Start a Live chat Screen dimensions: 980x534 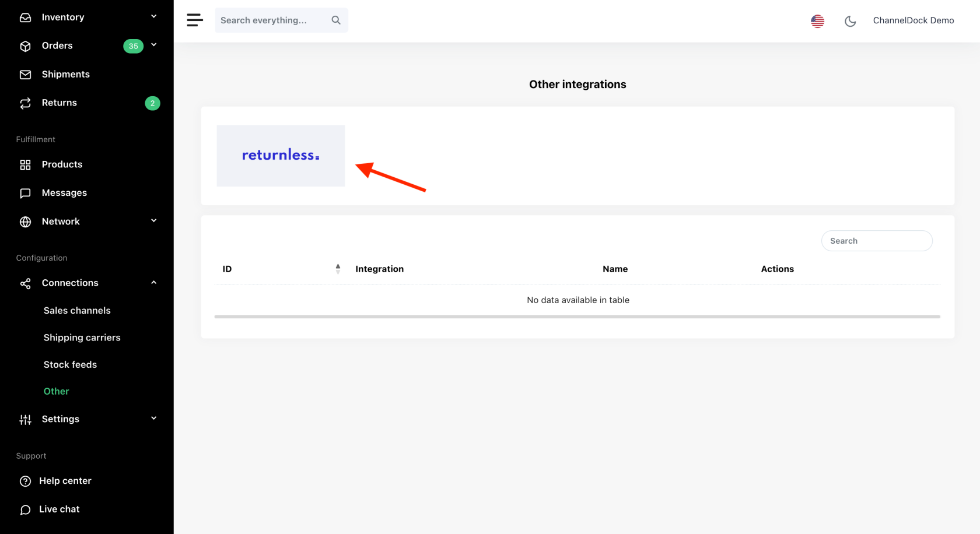60,510
